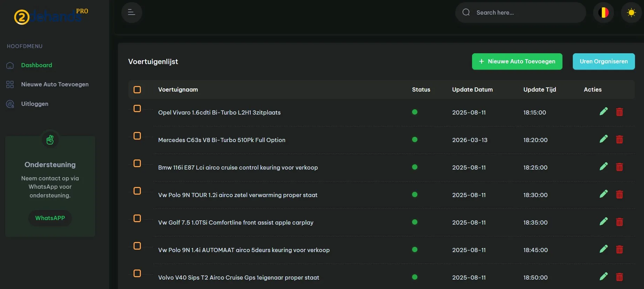Check the Vw Polo 9N AUTOMAAT row

point(137,246)
